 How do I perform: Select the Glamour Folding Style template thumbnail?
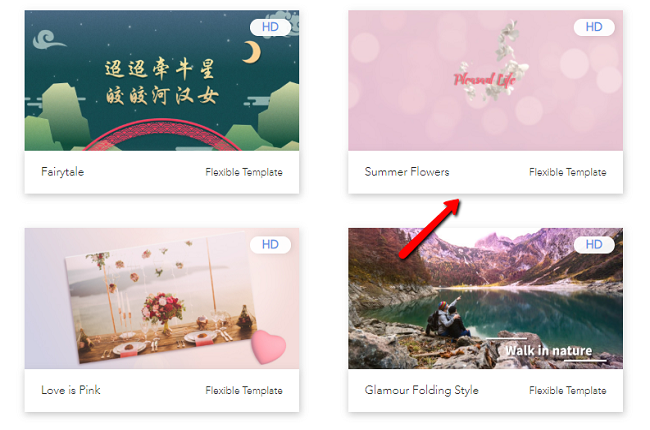point(485,298)
